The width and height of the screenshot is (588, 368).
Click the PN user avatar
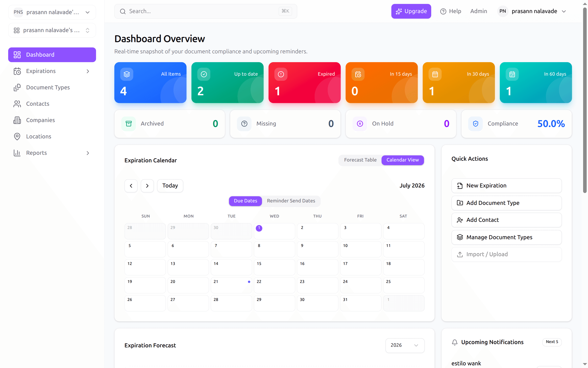502,11
